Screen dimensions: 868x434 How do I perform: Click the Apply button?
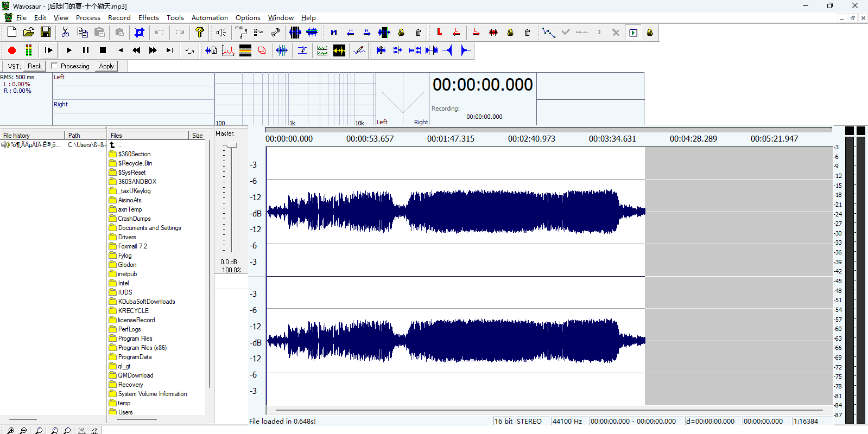[106, 66]
